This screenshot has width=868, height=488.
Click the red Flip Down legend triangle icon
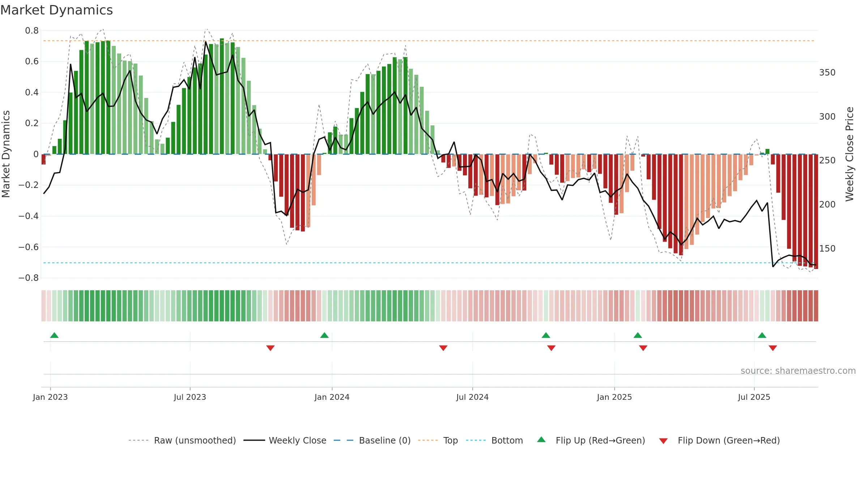tap(663, 441)
